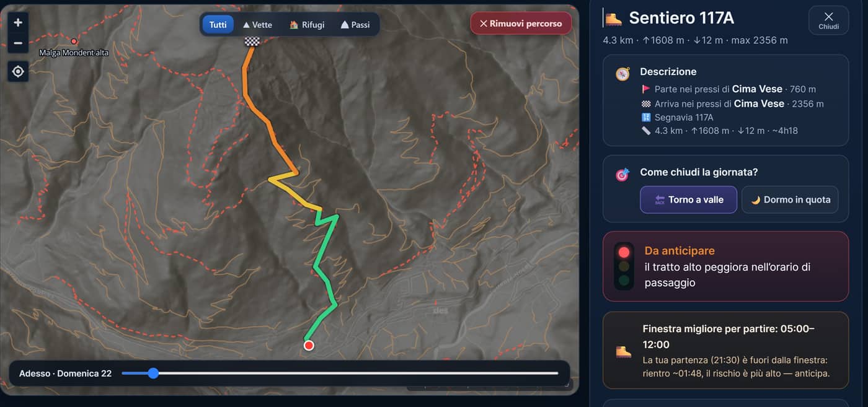The height and width of the screenshot is (407, 868).
Task: Click the checkered finish flag marker
Action: [x=252, y=42]
